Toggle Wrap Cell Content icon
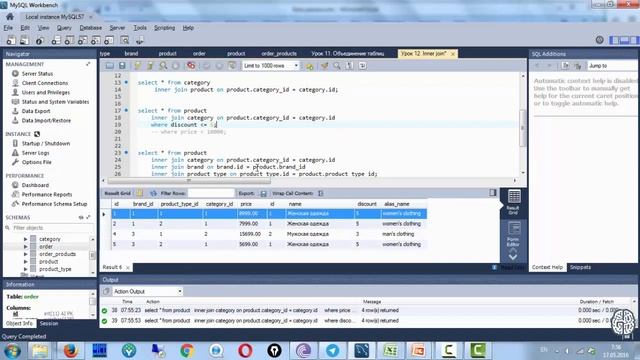 tap(321, 193)
